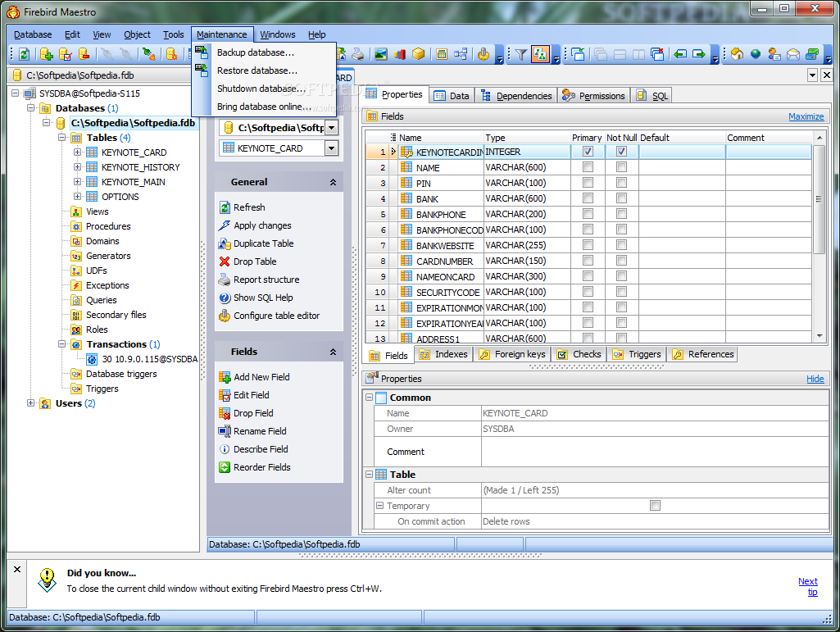
Task: Check Not Null for SECURITYCODE row
Action: coord(621,292)
